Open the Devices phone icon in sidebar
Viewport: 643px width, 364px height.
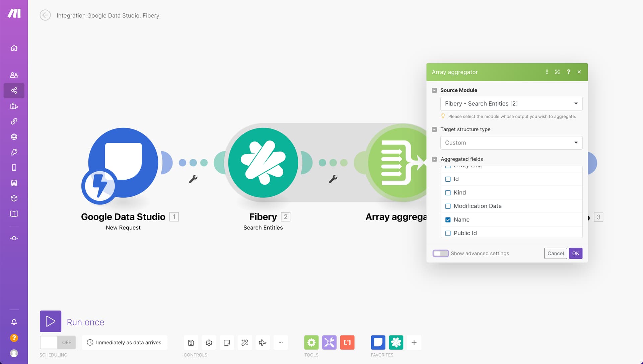(x=14, y=168)
